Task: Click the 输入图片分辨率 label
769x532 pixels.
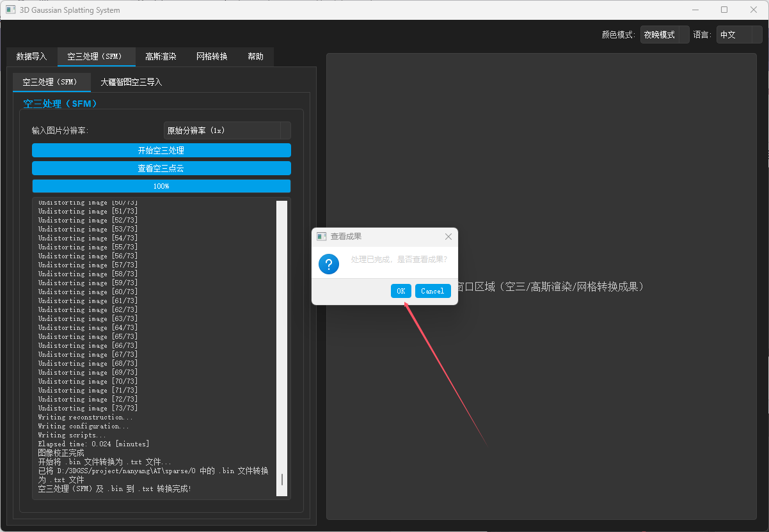Action: click(60, 130)
